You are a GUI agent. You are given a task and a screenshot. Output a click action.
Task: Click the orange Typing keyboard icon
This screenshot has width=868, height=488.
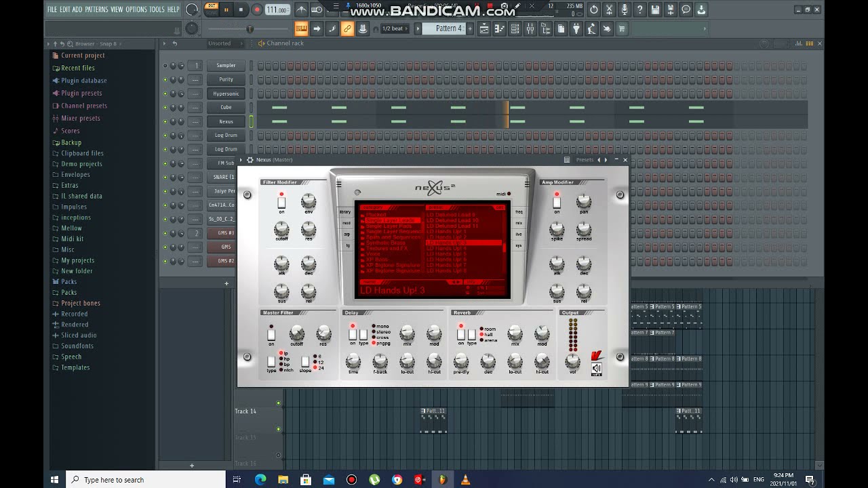click(301, 28)
